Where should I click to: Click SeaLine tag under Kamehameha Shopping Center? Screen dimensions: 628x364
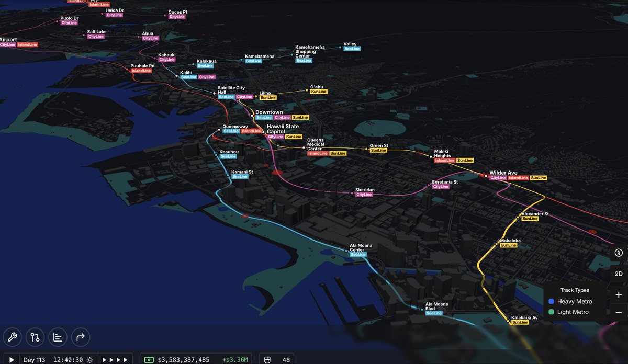304,61
